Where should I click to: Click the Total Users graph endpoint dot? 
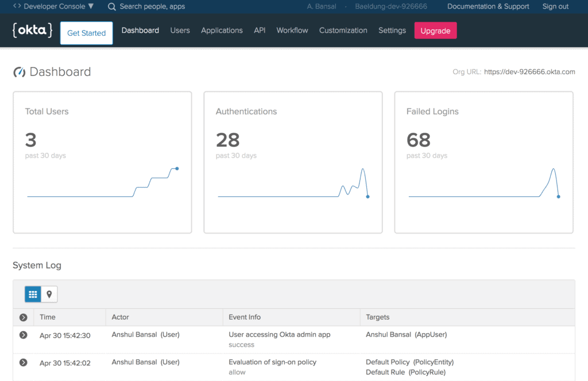177,168
